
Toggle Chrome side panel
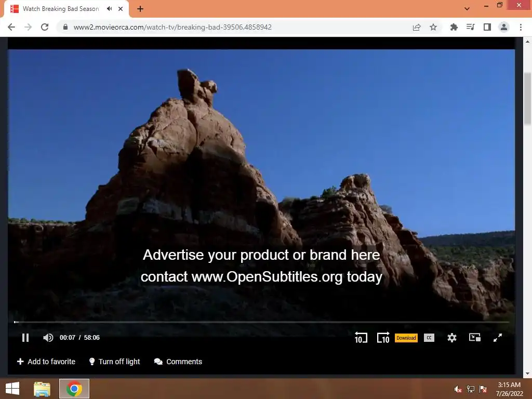487,27
